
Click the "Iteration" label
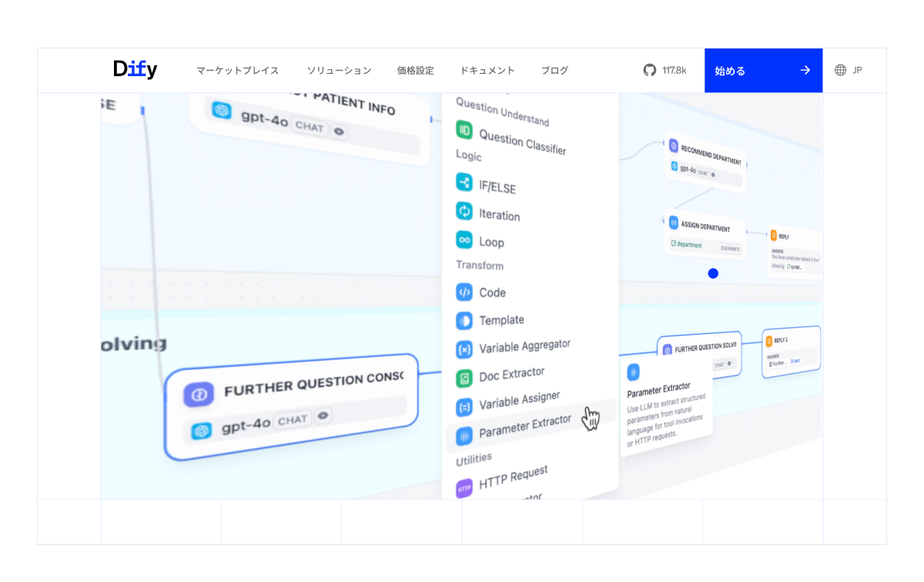(500, 215)
